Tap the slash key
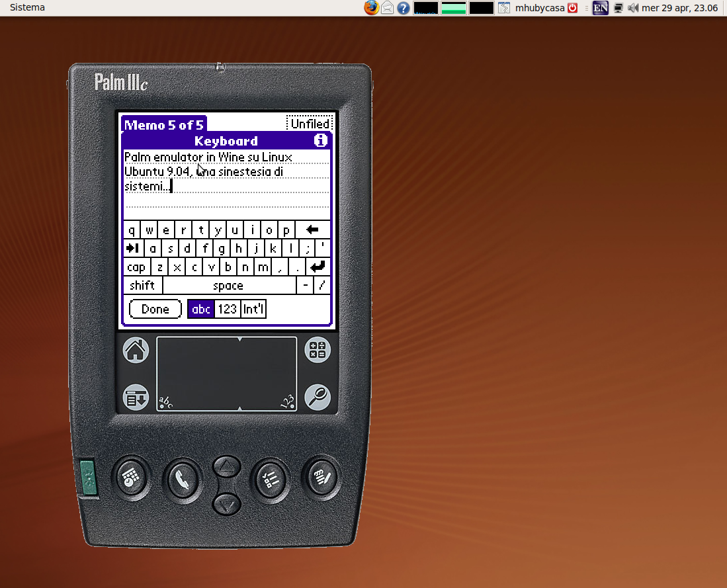This screenshot has height=588, width=727. (x=322, y=285)
